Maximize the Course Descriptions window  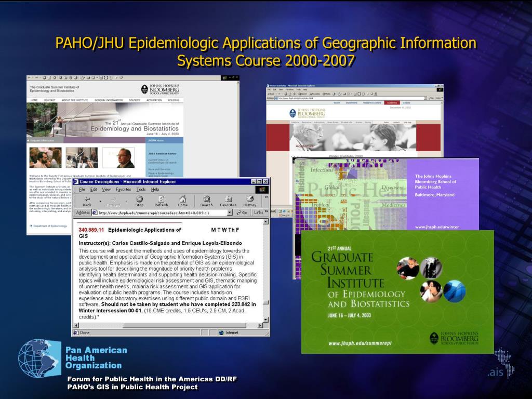260,182
